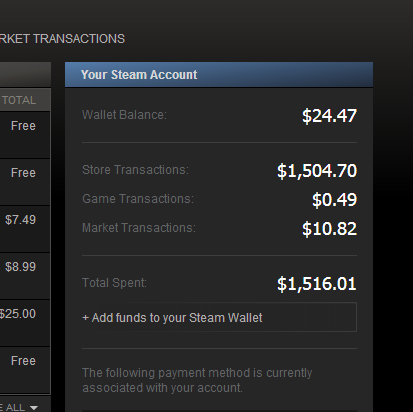Select the Free row just under TOTAL header
The image size is (413, 412).
click(25, 135)
